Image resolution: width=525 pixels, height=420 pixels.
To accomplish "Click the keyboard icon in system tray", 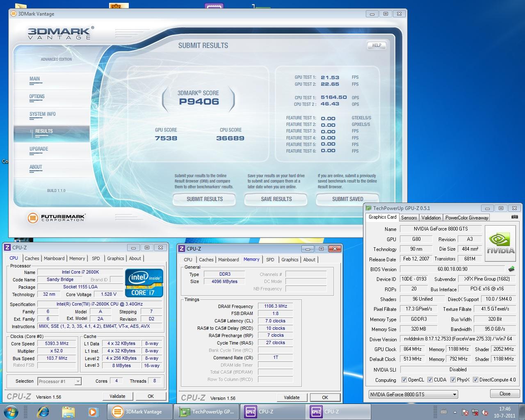I will coord(443,412).
